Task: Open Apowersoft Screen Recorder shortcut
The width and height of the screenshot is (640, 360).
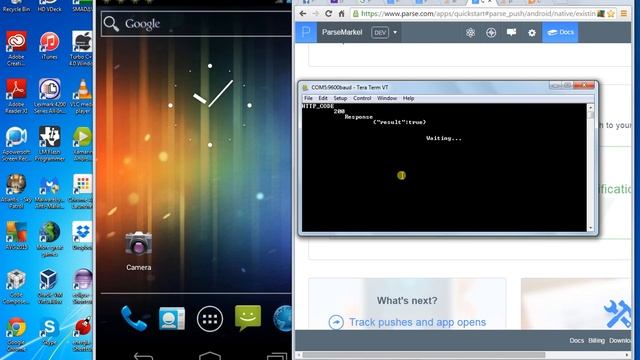Action: point(16,144)
